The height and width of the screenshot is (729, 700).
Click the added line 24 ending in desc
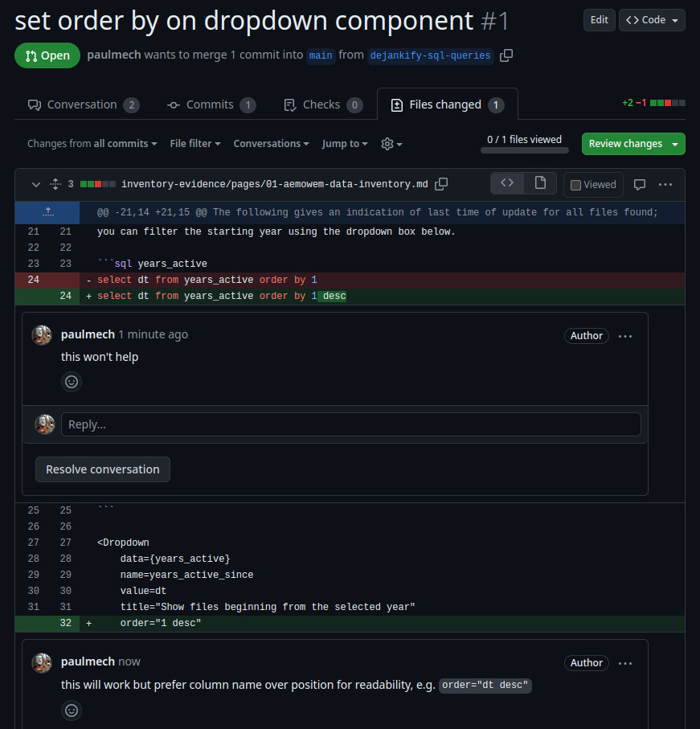coord(350,296)
